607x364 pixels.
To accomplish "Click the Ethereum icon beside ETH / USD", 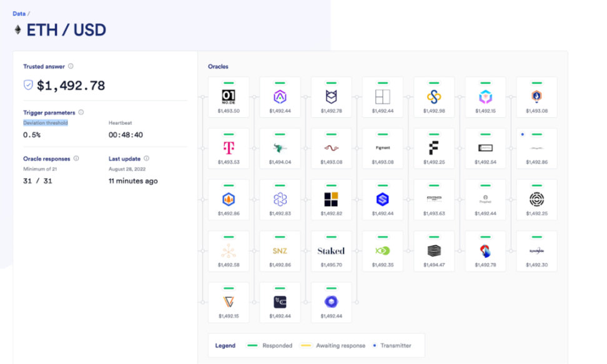I will click(17, 30).
